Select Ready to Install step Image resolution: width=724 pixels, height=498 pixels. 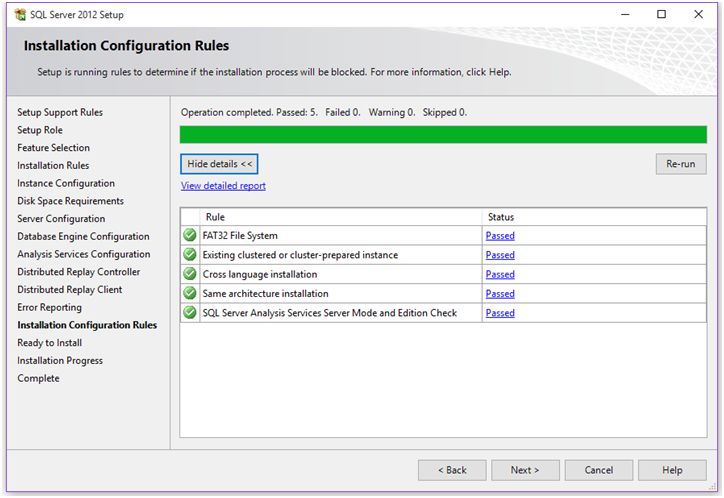tap(49, 342)
